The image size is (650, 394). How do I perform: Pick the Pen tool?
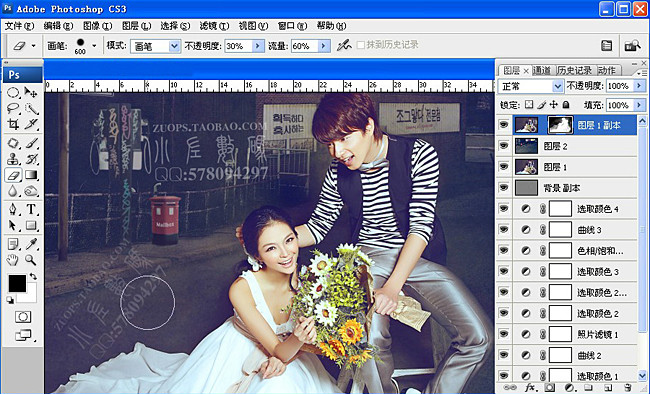(13, 209)
